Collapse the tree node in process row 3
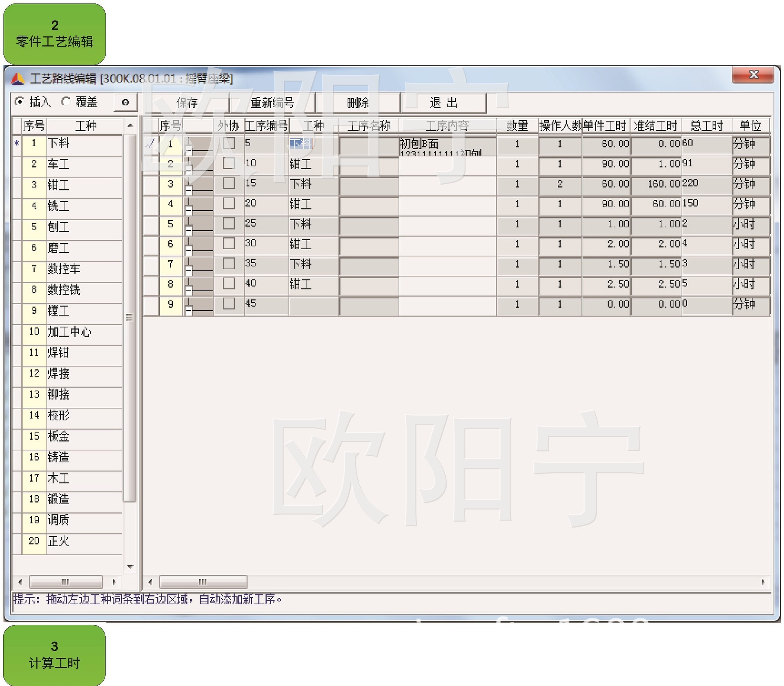This screenshot has width=784, height=686. tap(189, 190)
